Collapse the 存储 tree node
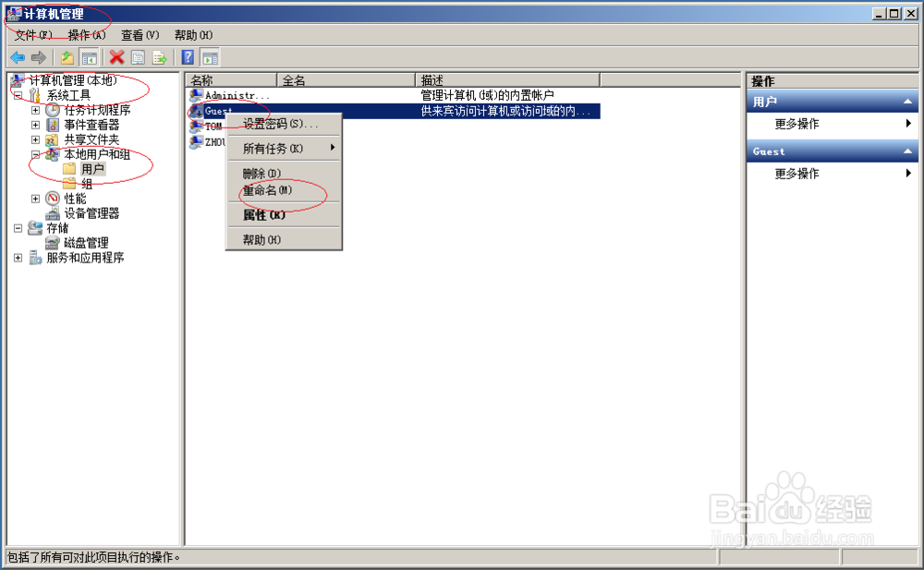The height and width of the screenshot is (570, 924). point(18,228)
